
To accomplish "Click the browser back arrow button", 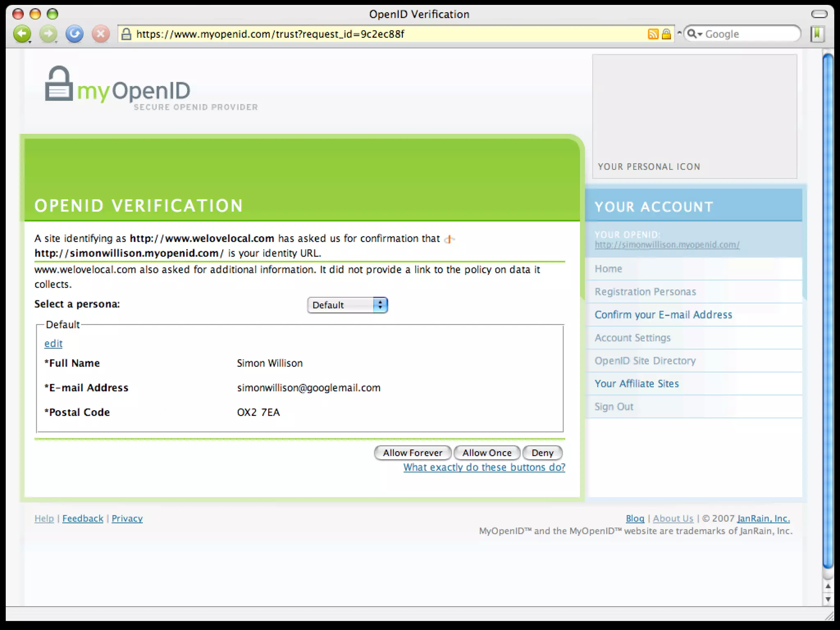I will pyautogui.click(x=22, y=34).
